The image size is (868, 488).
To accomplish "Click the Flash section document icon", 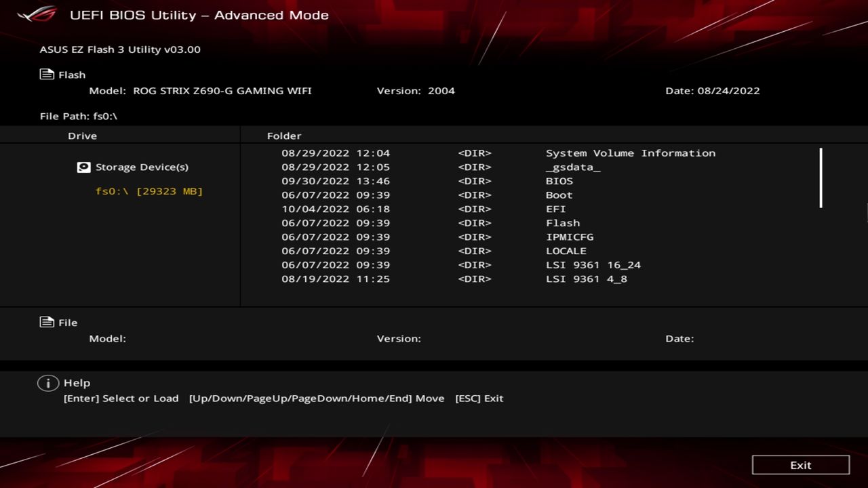I will tap(47, 75).
